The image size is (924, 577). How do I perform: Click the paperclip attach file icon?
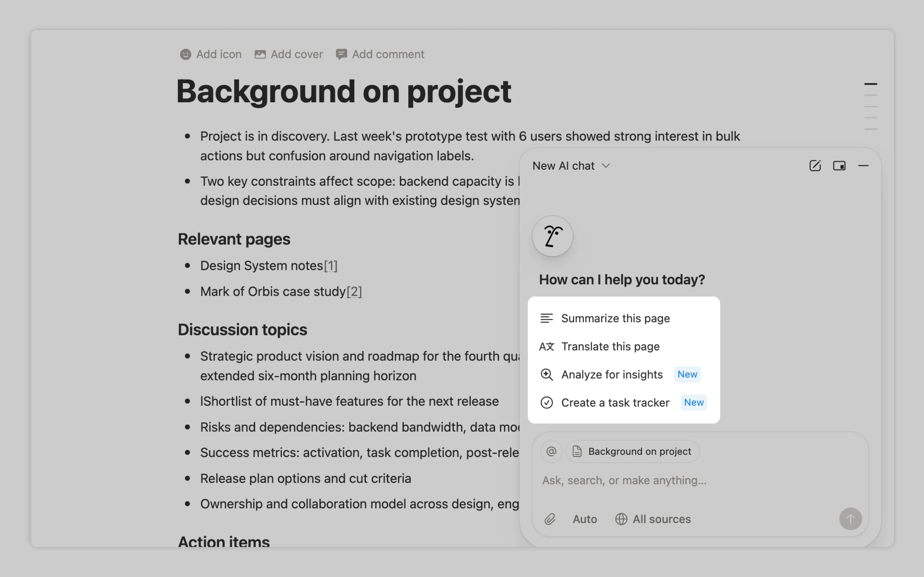549,519
